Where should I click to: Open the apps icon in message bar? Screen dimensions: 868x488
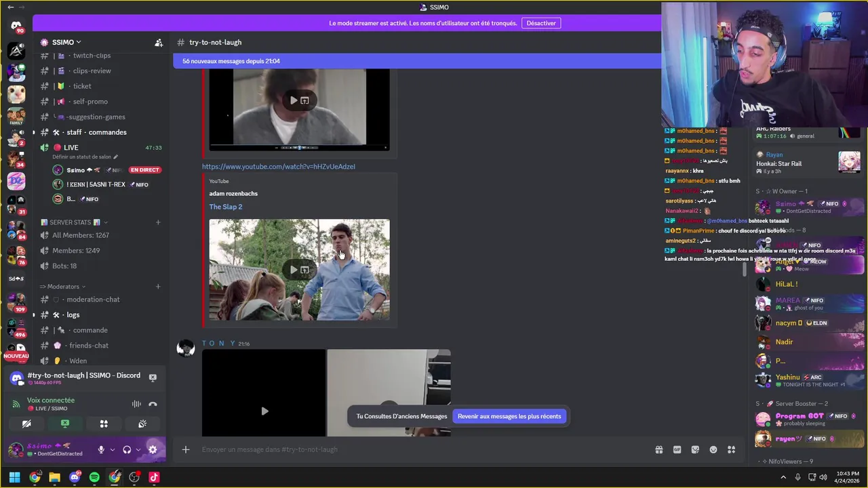[x=732, y=449]
